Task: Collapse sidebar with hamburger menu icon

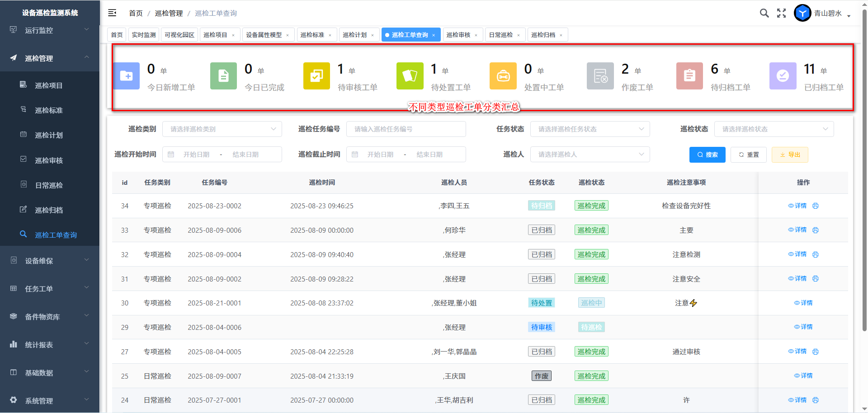Action: click(x=112, y=13)
